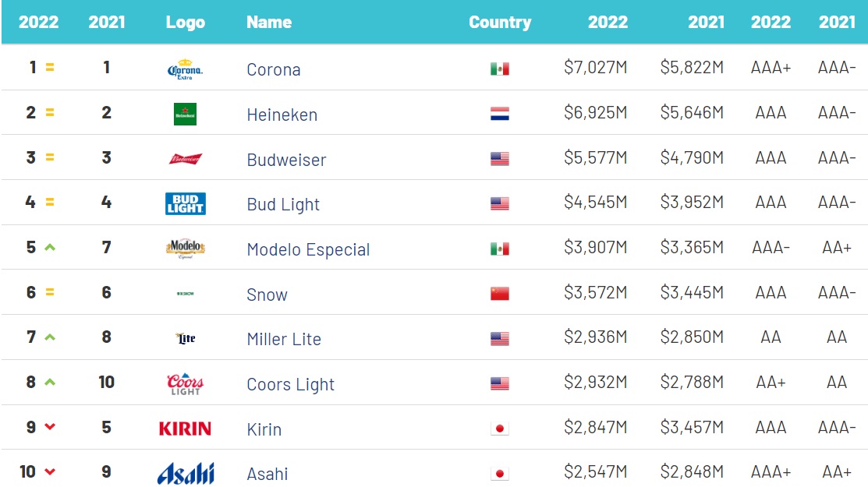Viewport: 868px width, 487px height.
Task: Click the Logo column header
Action: (185, 22)
